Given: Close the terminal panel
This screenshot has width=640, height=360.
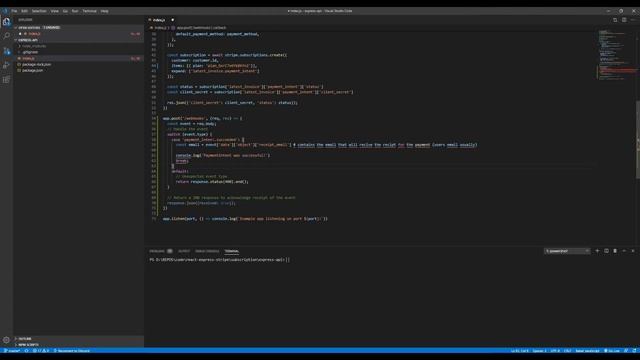Looking at the screenshot, I should tap(633, 251).
